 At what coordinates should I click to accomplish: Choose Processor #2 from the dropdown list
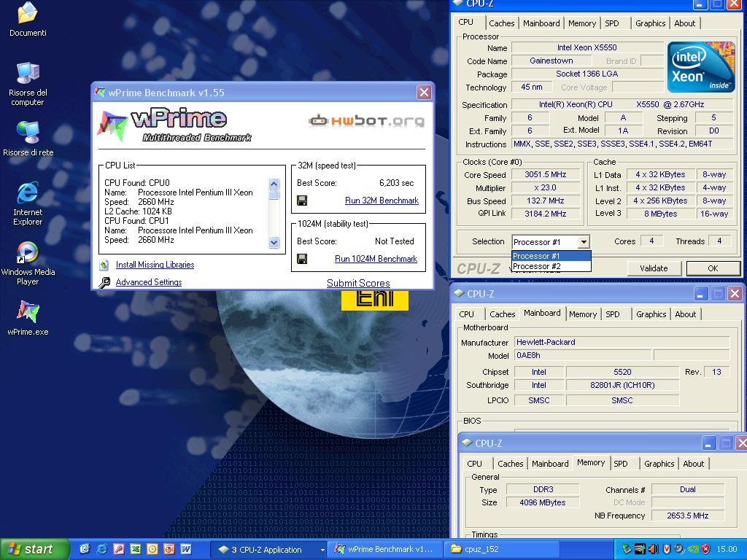pyautogui.click(x=551, y=266)
